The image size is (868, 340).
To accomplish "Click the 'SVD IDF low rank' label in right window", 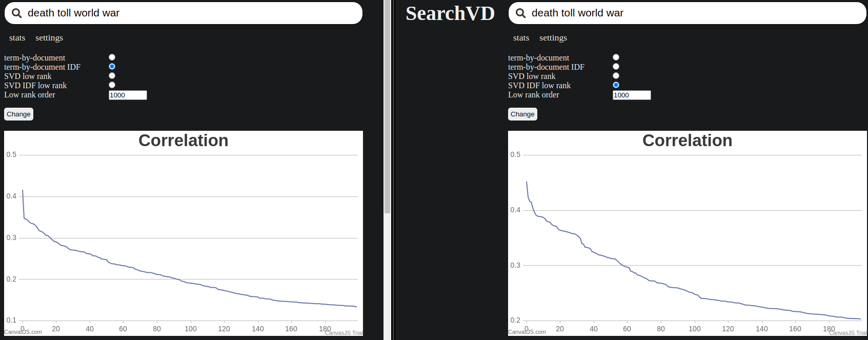I will 539,86.
